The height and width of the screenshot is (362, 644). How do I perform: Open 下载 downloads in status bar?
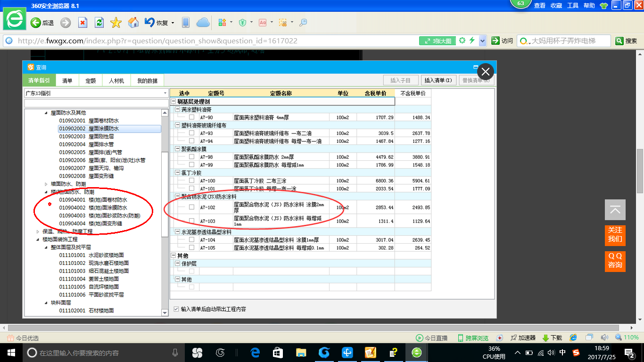click(x=552, y=338)
